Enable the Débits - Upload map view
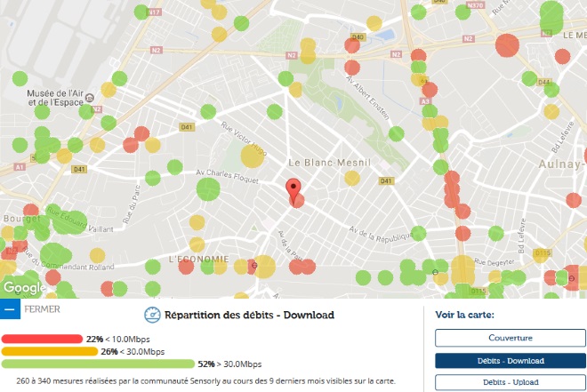The image size is (587, 392). tap(510, 382)
